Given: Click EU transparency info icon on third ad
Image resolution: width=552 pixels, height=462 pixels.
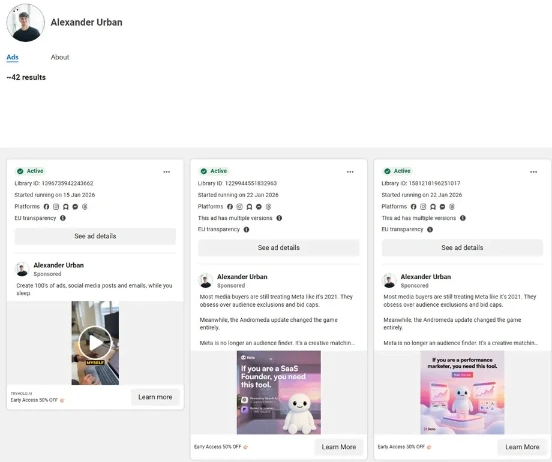Looking at the screenshot, I should pos(430,230).
